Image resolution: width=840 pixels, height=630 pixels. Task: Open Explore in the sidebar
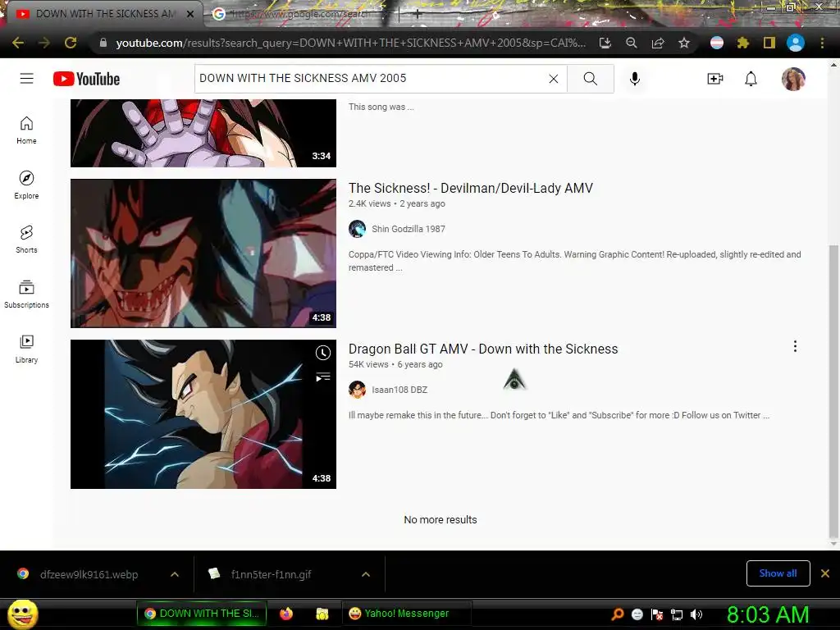[26, 185]
